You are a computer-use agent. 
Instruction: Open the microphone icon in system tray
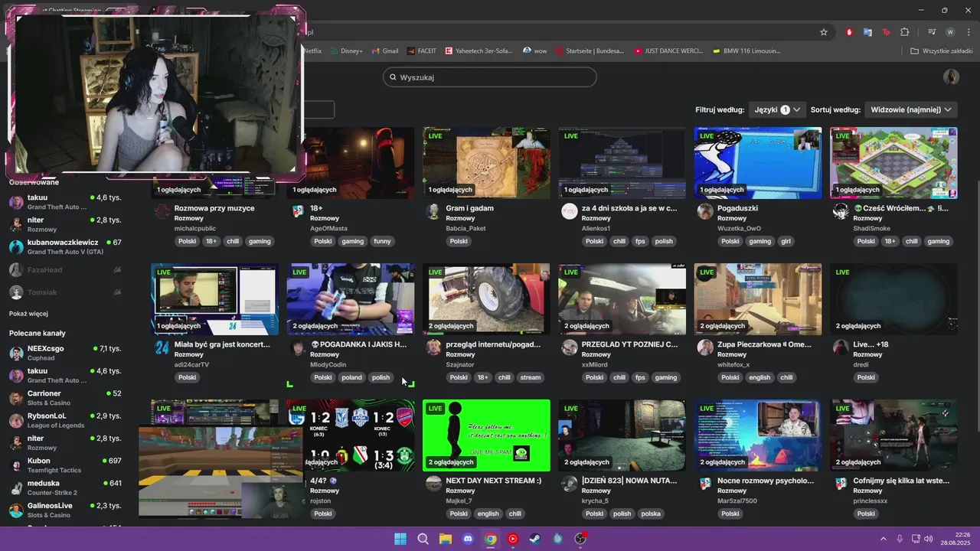click(900, 539)
